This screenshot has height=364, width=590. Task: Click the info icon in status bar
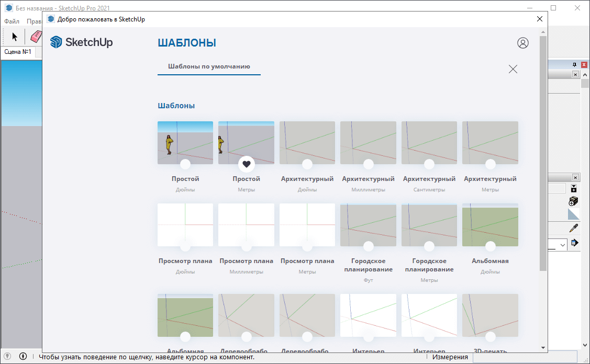[23, 357]
